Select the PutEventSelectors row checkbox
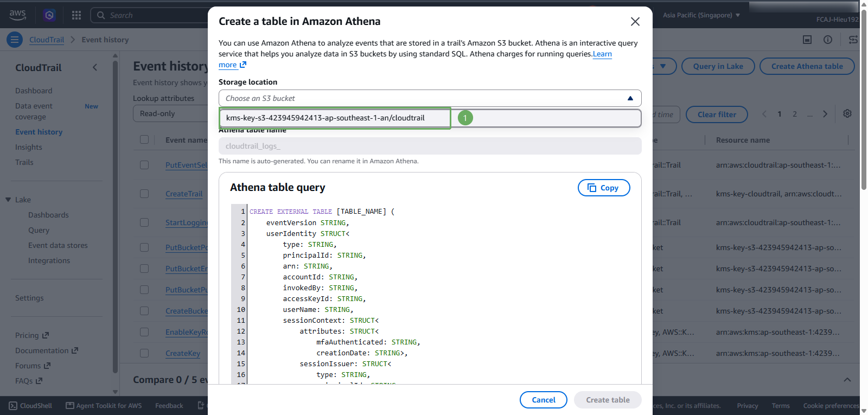 pyautogui.click(x=144, y=165)
